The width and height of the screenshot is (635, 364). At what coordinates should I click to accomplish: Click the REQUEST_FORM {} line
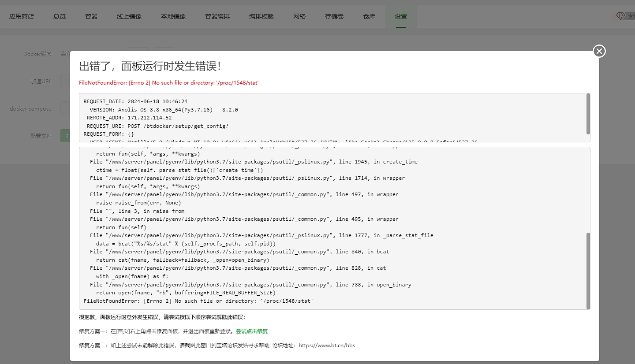coord(108,134)
